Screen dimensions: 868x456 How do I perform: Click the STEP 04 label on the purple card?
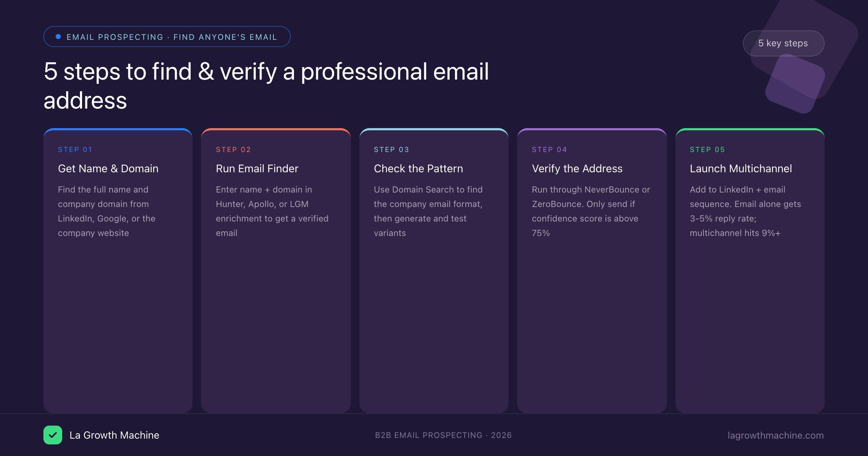[549, 149]
